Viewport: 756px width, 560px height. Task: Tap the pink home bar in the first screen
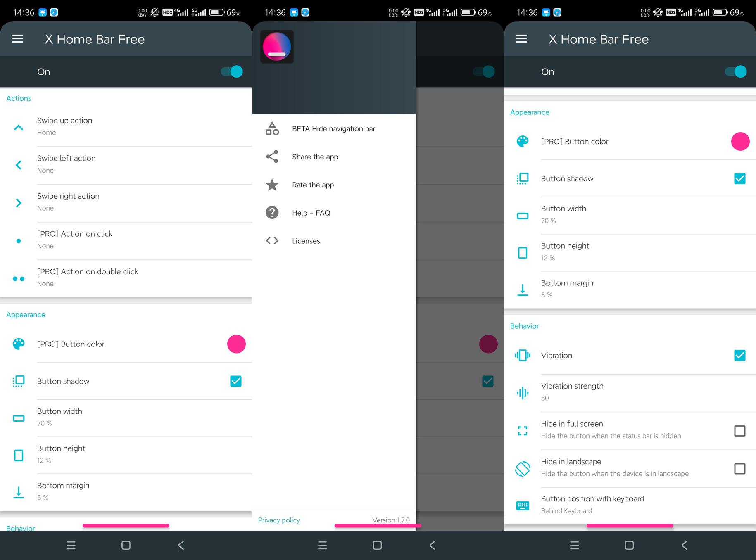coord(126,526)
